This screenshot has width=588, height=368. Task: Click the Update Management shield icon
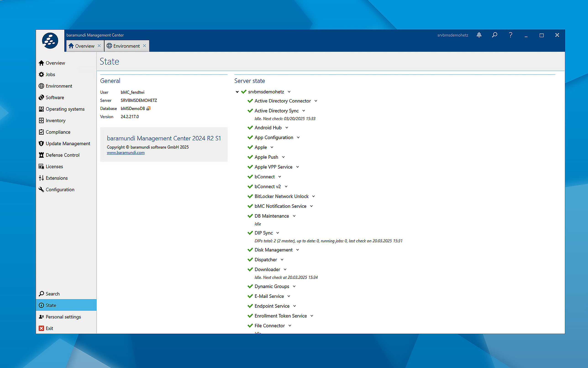[41, 144]
